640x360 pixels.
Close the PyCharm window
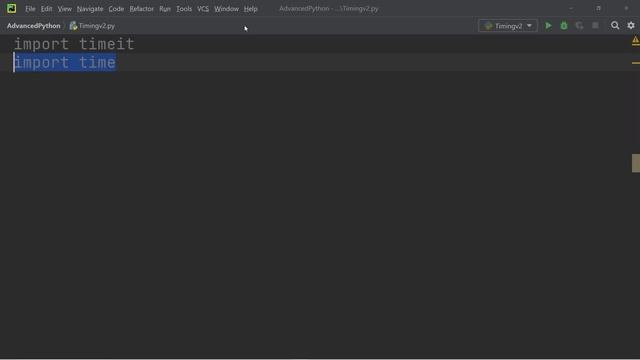[x=626, y=8]
